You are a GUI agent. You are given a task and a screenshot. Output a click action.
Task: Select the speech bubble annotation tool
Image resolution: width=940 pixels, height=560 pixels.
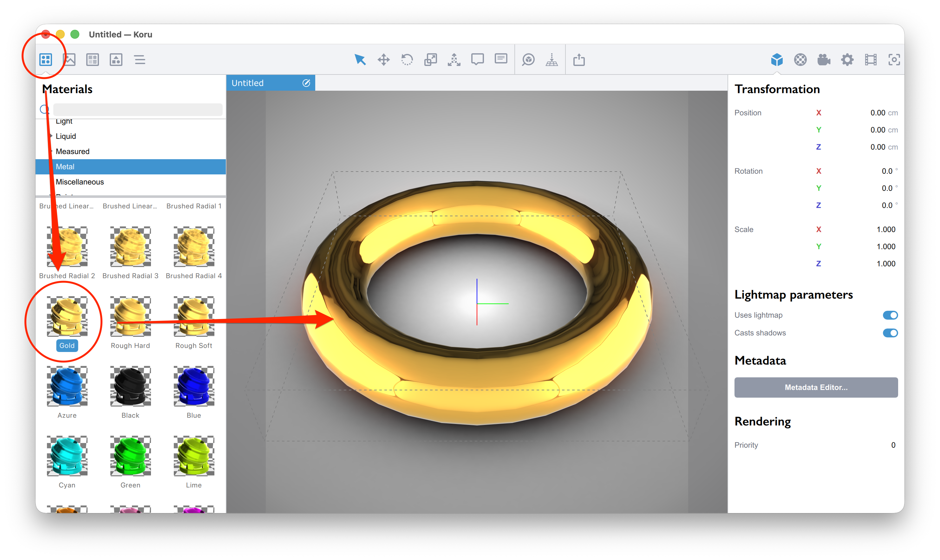coord(477,60)
